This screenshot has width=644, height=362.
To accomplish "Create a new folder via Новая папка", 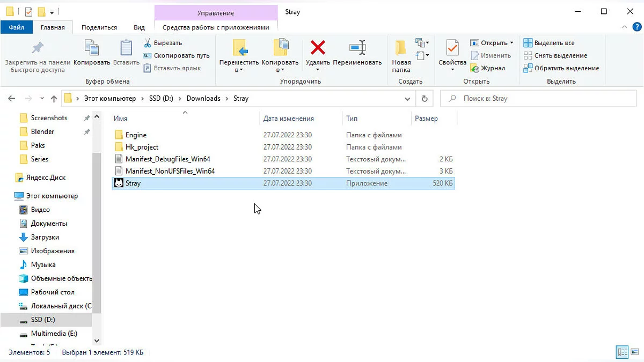I will click(401, 56).
